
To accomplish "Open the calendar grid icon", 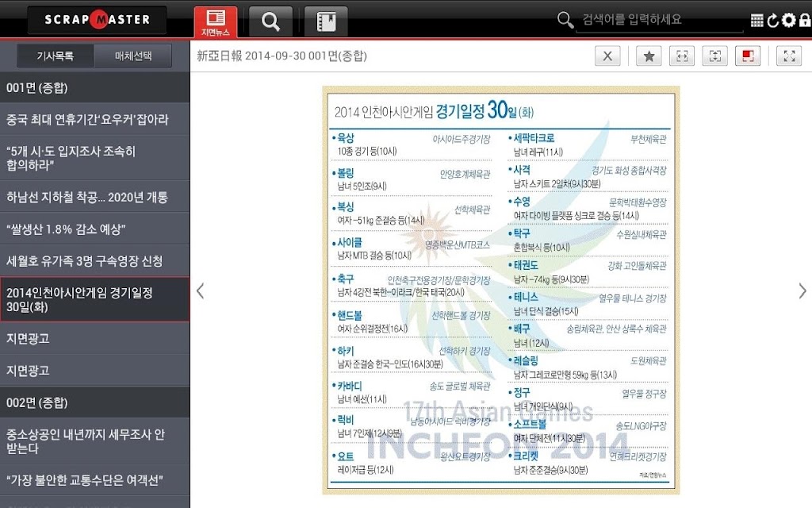I will pos(756,20).
